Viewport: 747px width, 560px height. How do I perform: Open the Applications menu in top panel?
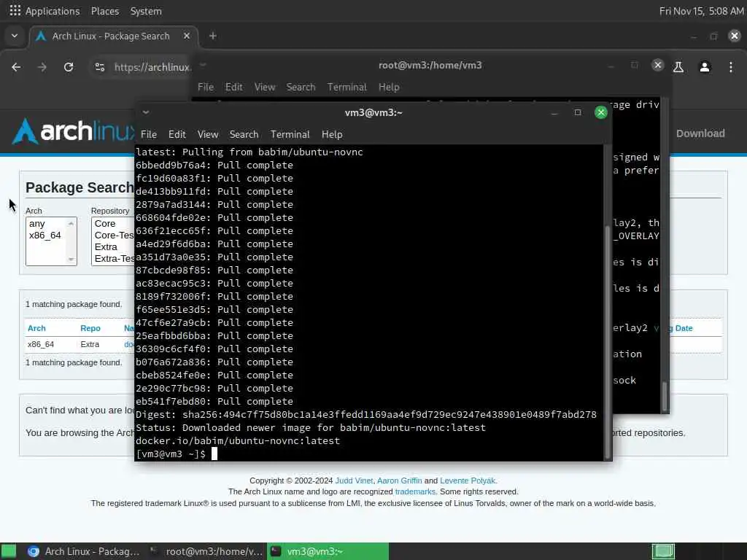53,10
